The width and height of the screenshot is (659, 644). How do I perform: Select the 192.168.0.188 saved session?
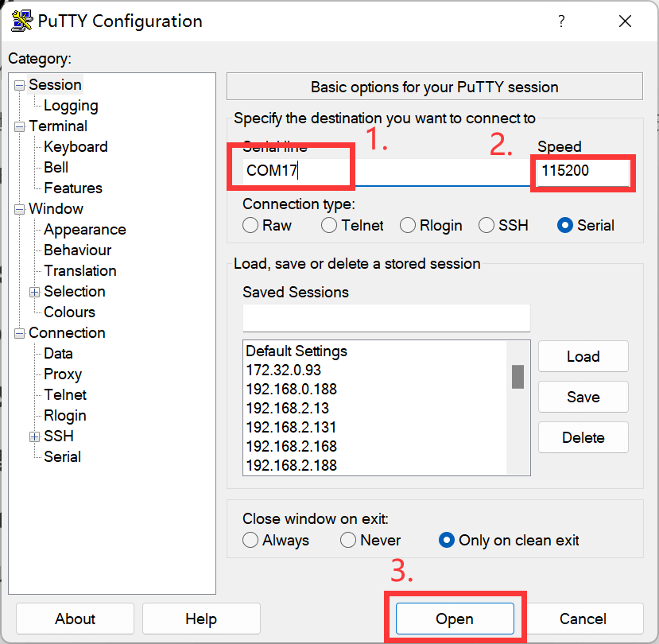pos(294,389)
